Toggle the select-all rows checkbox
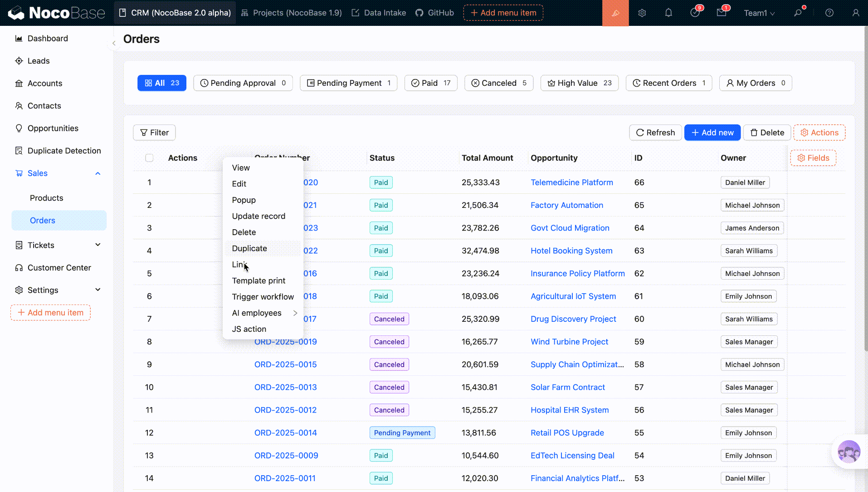Screen dimensions: 868x492 pos(149,158)
